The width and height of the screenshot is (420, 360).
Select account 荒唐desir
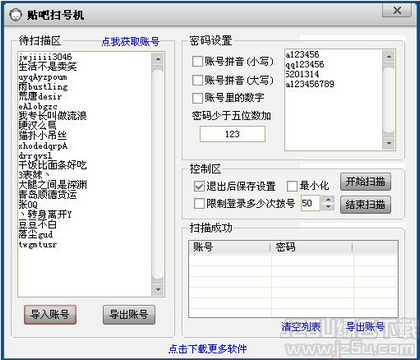(x=40, y=97)
